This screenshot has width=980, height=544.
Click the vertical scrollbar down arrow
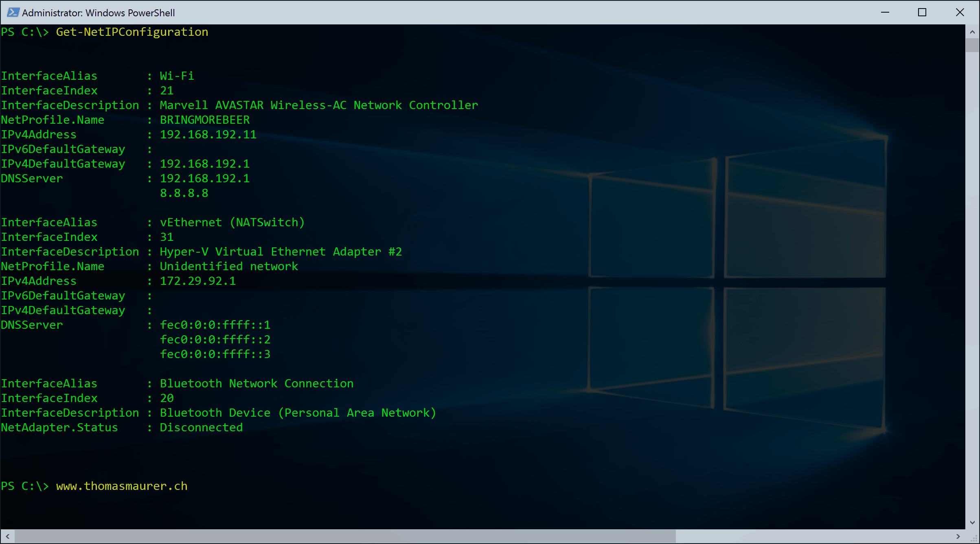(x=972, y=522)
